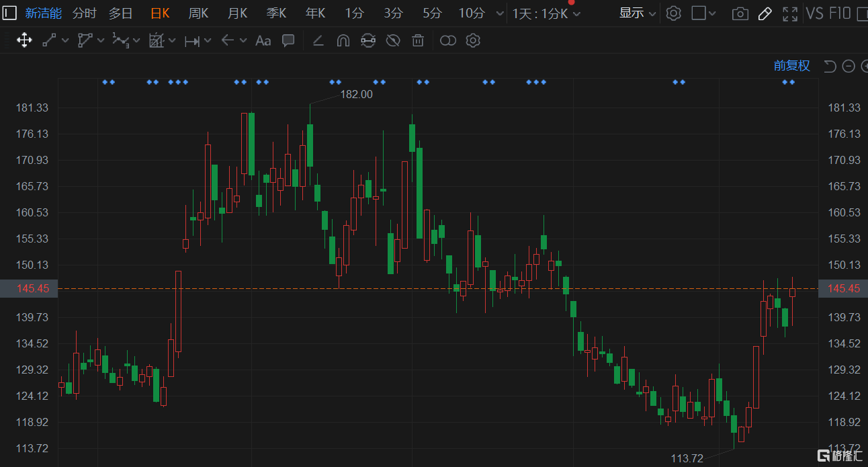Click the undo arrow above chart

[830, 66]
